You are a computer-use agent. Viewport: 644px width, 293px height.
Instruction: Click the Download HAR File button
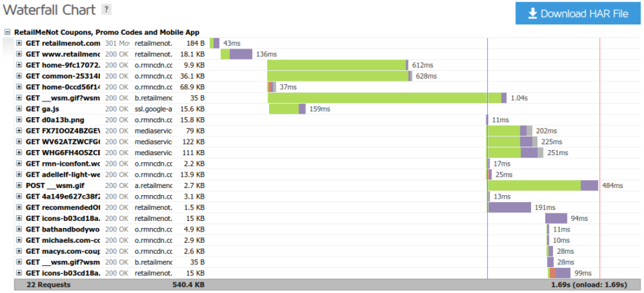[x=577, y=14]
